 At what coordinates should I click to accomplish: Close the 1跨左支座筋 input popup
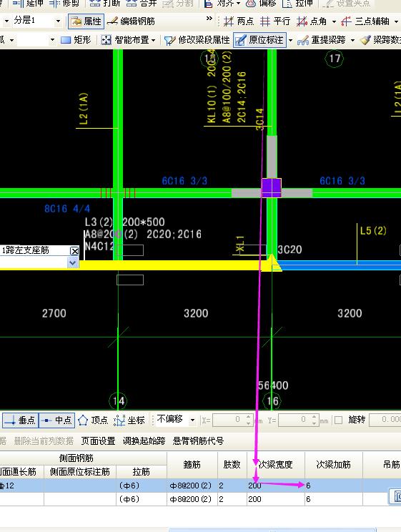coord(74,251)
